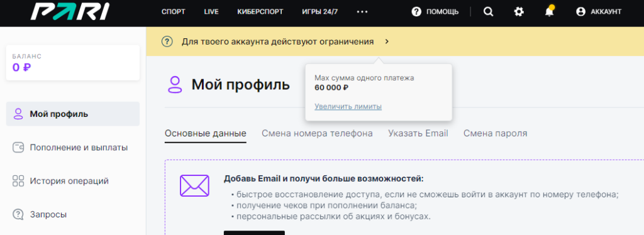Open ИГРЫ 24/7 section
The height and width of the screenshot is (235, 644).
[320, 12]
